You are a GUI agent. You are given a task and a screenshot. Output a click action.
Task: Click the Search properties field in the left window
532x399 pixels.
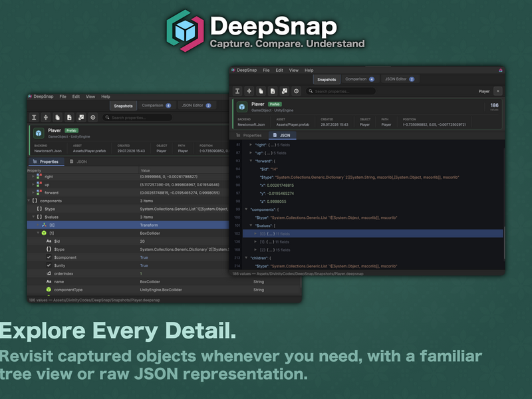pyautogui.click(x=137, y=118)
